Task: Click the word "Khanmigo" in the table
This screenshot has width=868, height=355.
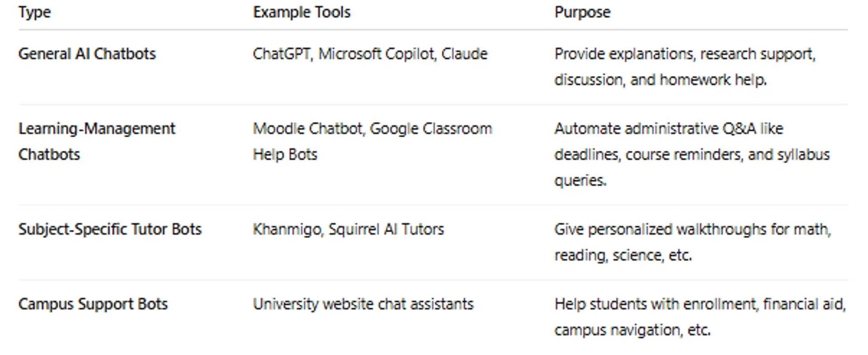Action: point(287,229)
